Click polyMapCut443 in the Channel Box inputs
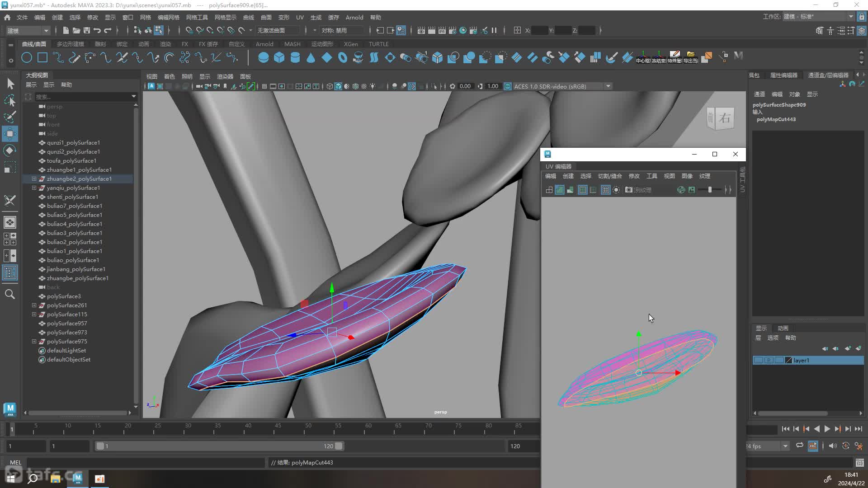The width and height of the screenshot is (868, 488). pos(776,119)
